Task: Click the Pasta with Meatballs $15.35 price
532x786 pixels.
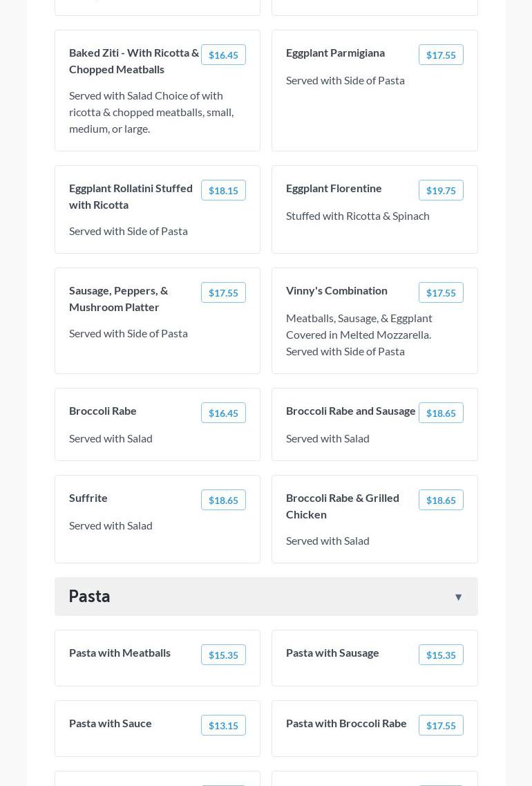Action: point(223,655)
